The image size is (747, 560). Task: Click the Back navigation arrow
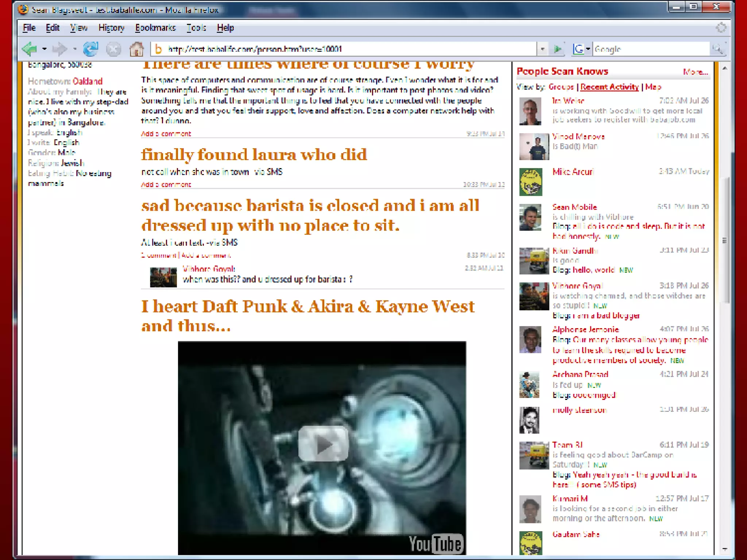coord(30,49)
